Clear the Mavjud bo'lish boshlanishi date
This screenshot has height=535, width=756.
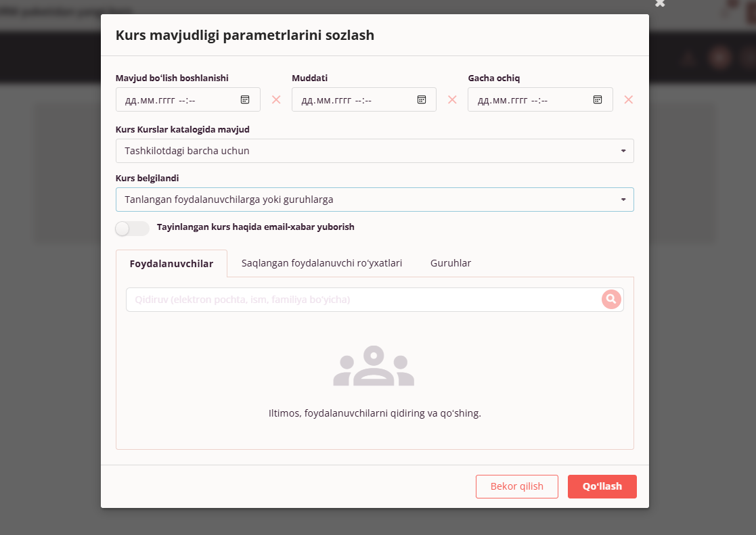point(276,100)
